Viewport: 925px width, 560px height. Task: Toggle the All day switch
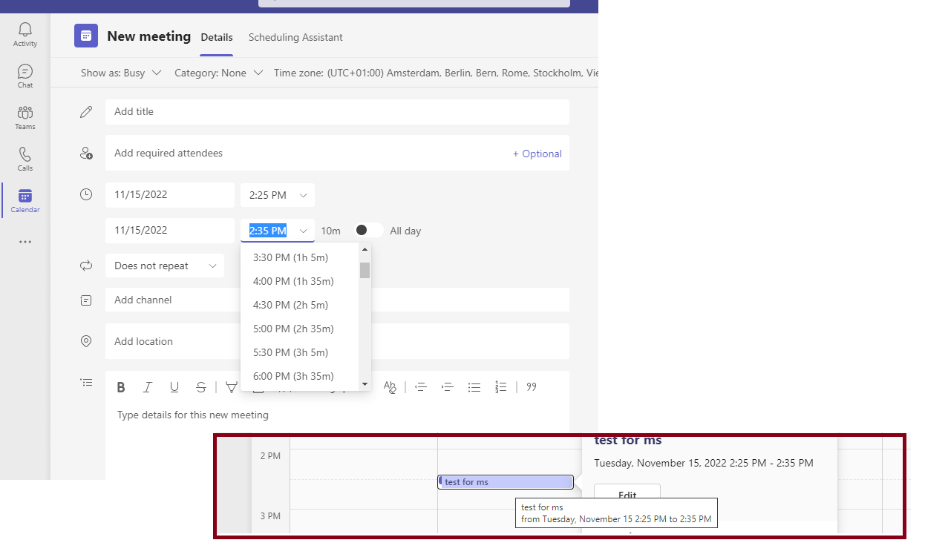369,230
